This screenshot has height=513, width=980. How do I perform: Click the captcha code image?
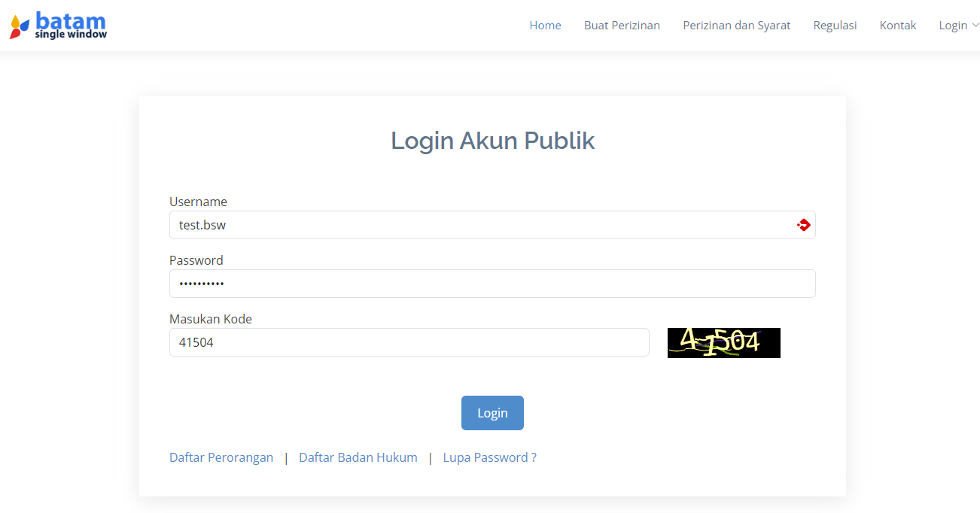723,343
